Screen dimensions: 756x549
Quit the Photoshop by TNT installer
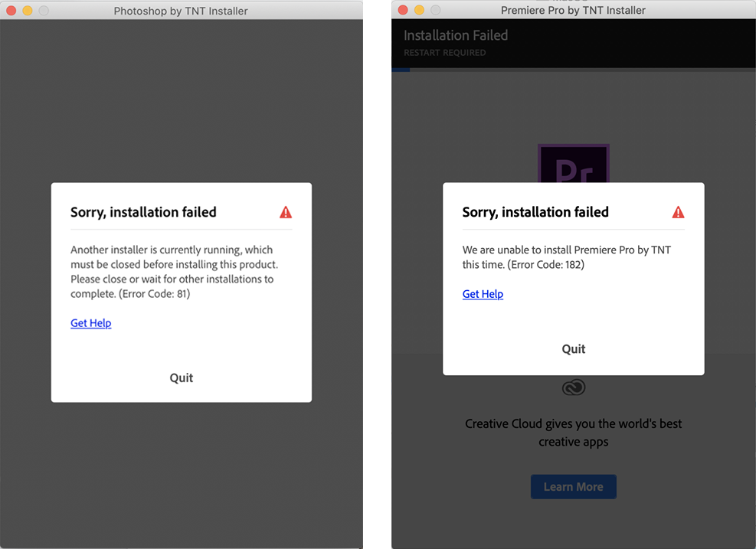[x=181, y=377]
